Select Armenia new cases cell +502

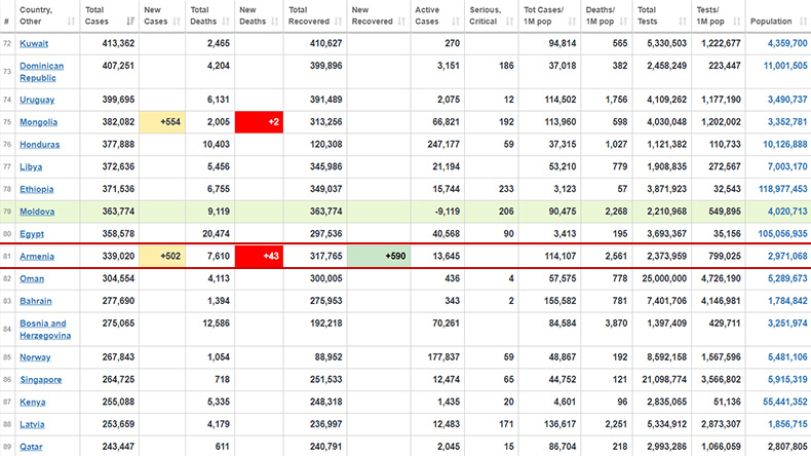(162, 256)
